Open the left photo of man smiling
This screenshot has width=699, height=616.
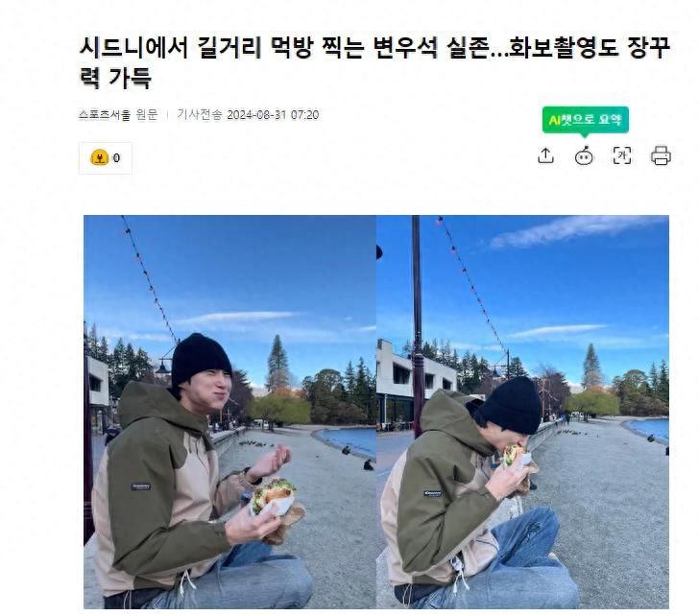(230, 412)
